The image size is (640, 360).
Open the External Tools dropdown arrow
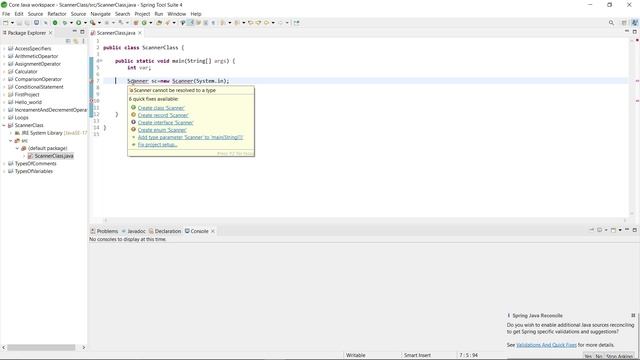coord(99,23)
